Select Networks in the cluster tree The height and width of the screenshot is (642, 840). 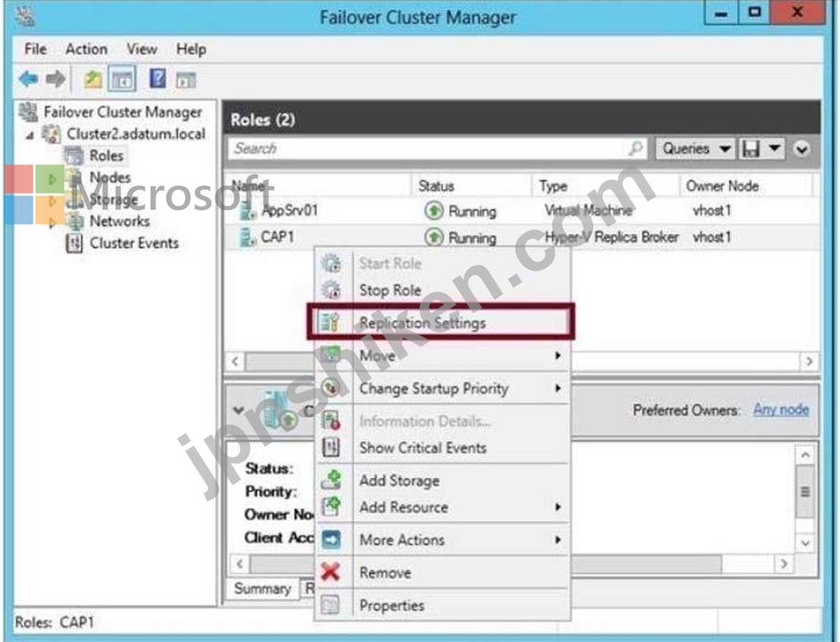pyautogui.click(x=119, y=221)
